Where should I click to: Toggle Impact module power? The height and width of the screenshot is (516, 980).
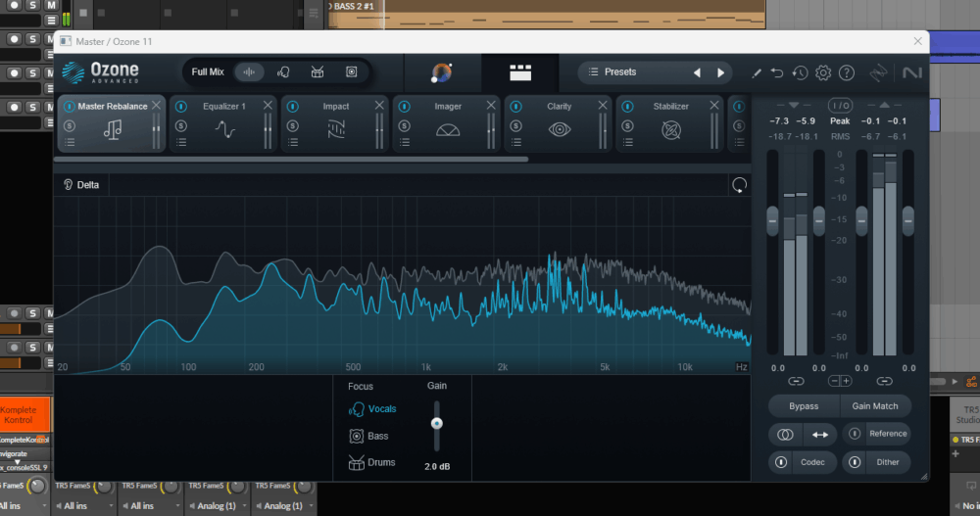pos(292,106)
